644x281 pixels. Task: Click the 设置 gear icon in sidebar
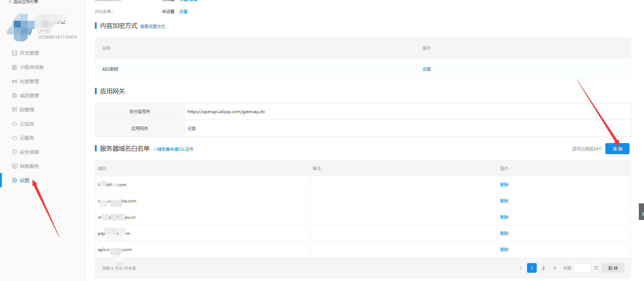(x=14, y=180)
